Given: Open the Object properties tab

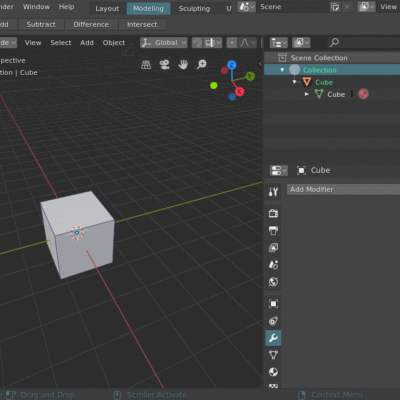Looking at the screenshot, I should coord(273,304).
